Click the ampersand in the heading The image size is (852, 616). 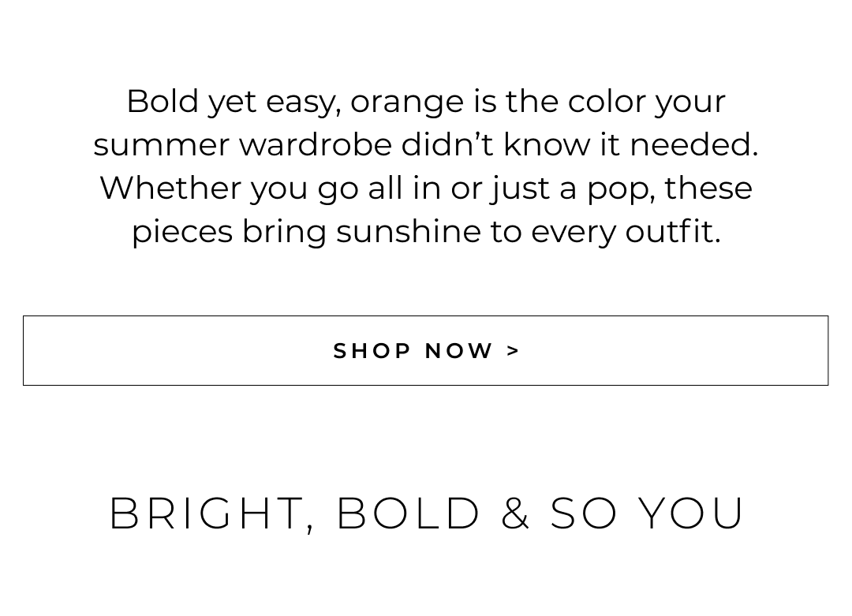(x=515, y=513)
